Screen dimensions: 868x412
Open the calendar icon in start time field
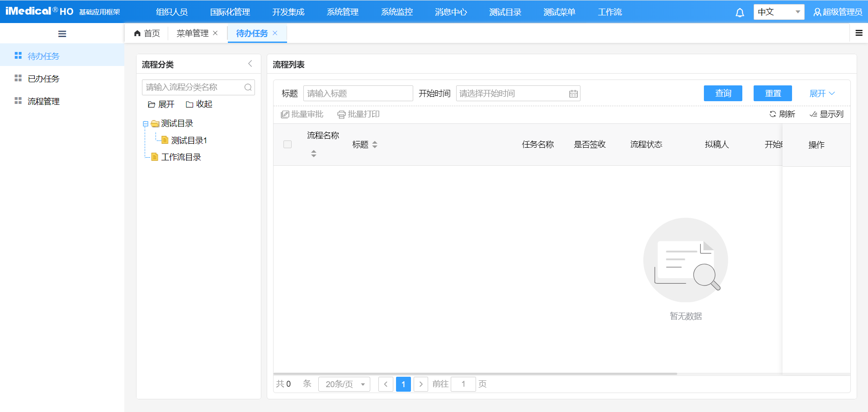pyautogui.click(x=573, y=94)
